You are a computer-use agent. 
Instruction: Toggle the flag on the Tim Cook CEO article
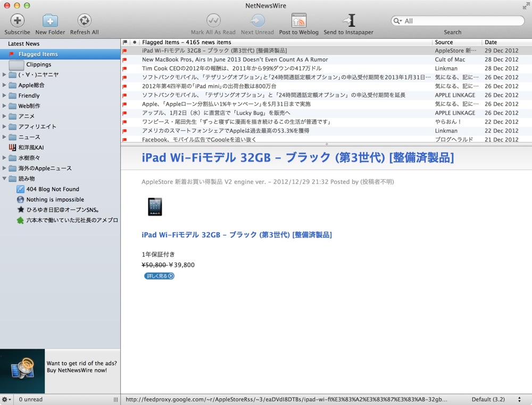[124, 69]
